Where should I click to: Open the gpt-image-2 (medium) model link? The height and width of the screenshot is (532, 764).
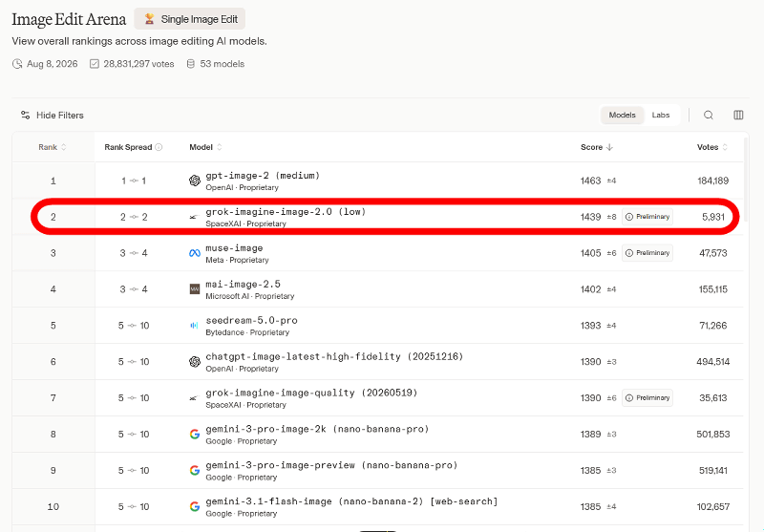[263, 176]
